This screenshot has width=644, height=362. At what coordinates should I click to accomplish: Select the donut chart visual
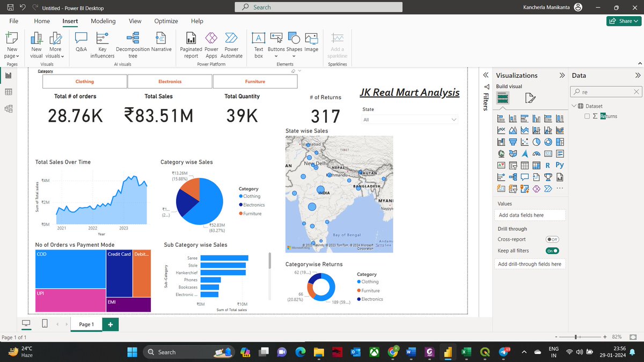click(x=548, y=142)
